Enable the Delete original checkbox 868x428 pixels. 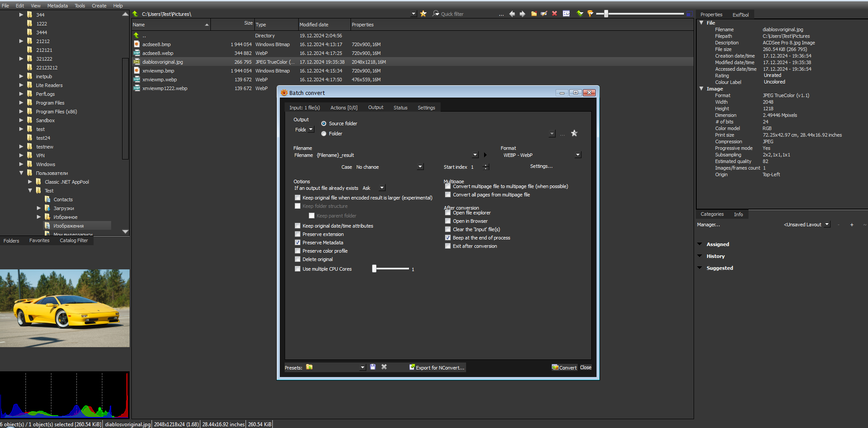coord(297,259)
